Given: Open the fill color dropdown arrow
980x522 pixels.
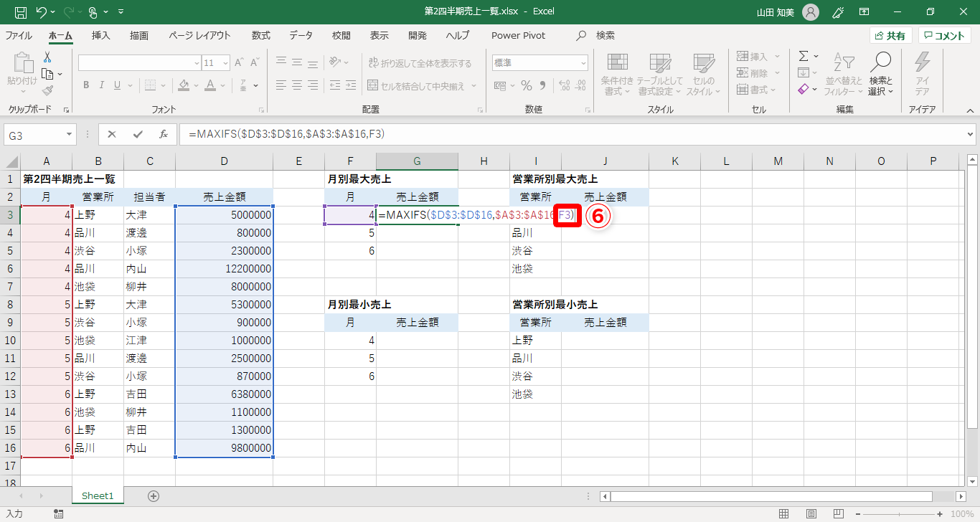Looking at the screenshot, I should pyautogui.click(x=196, y=85).
